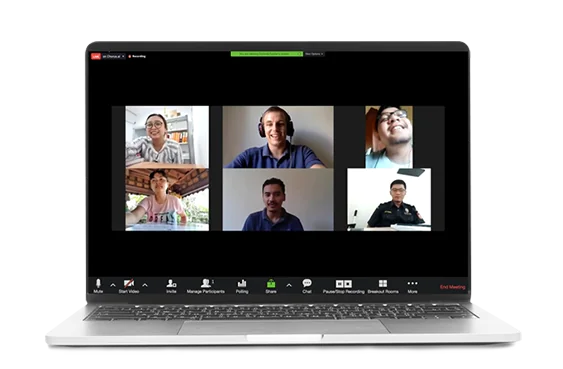Expand video options arrow beside Start Video
This screenshot has width=563, height=369.
[145, 285]
